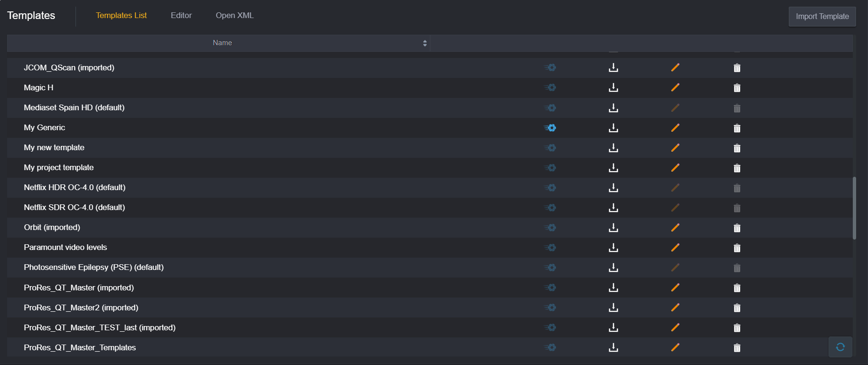Toggle the active gear icon for My Generic
Viewport: 868px width, 365px height.
tap(550, 128)
